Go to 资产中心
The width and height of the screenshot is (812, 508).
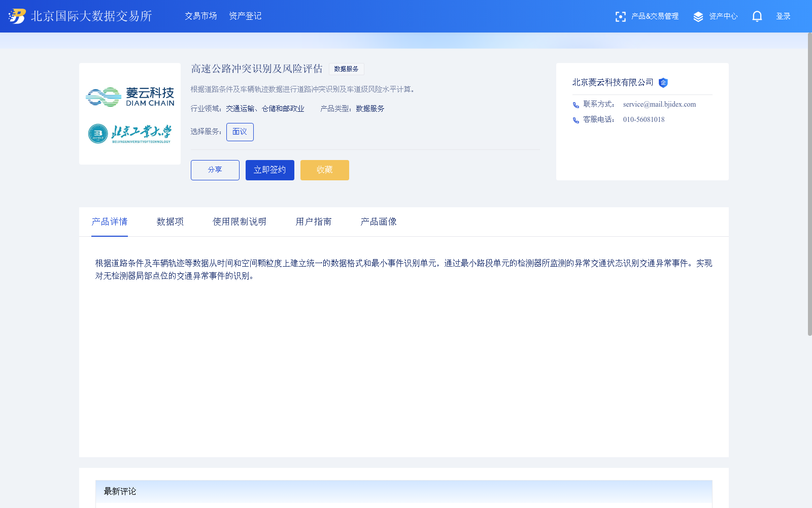point(723,16)
